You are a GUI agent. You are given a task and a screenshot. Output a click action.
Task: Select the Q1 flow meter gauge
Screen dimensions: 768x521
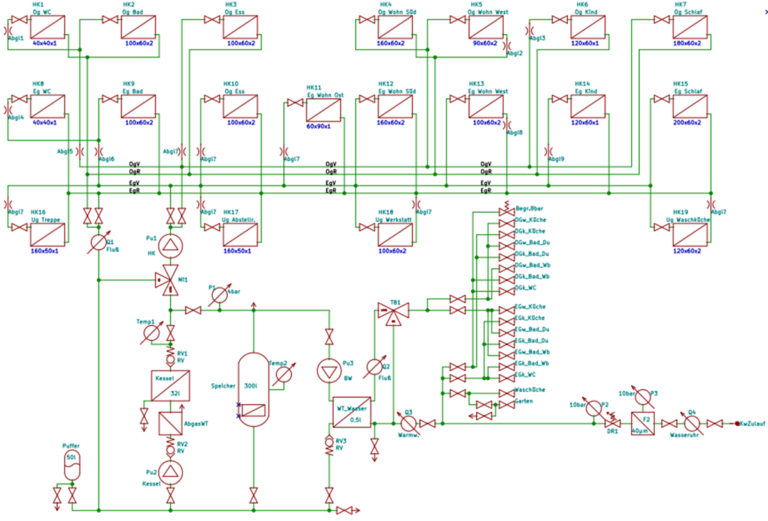tap(99, 242)
